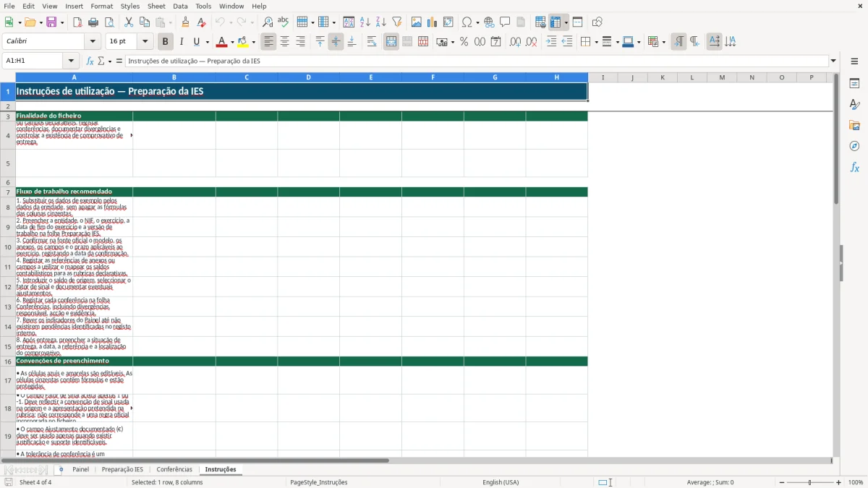Expand background color palette arrow

click(x=253, y=42)
